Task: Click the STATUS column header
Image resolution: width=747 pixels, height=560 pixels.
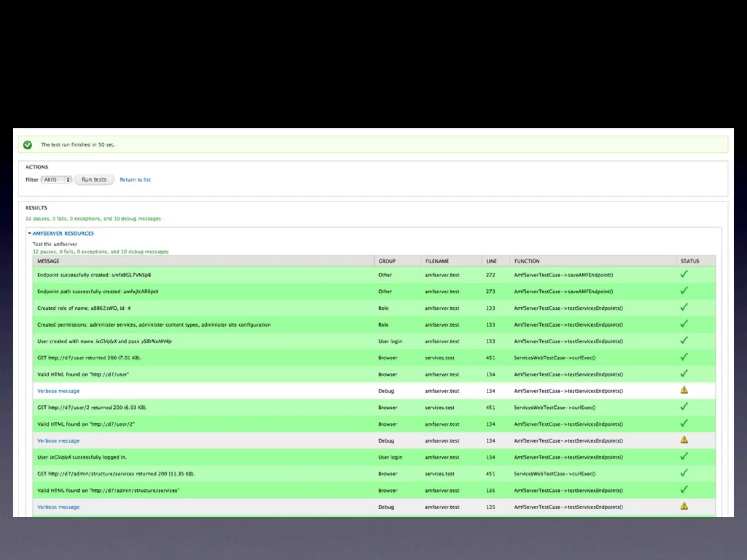Action: pos(689,261)
